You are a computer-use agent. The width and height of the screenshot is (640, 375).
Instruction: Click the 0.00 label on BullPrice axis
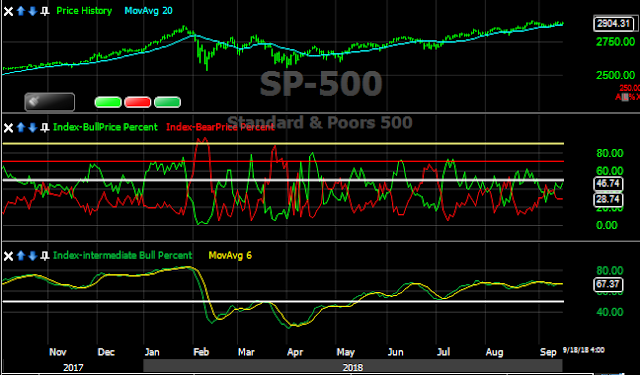(607, 225)
